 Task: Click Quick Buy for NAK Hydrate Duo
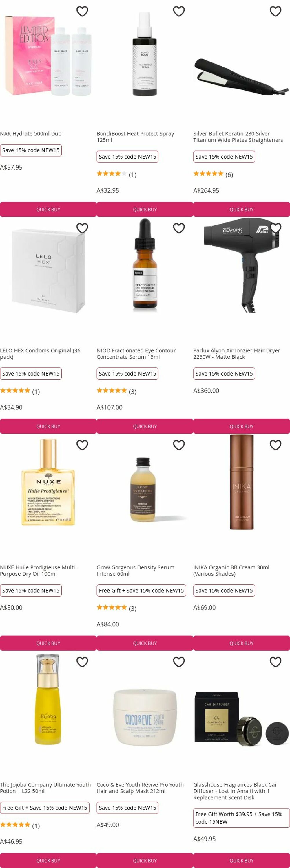click(x=48, y=209)
